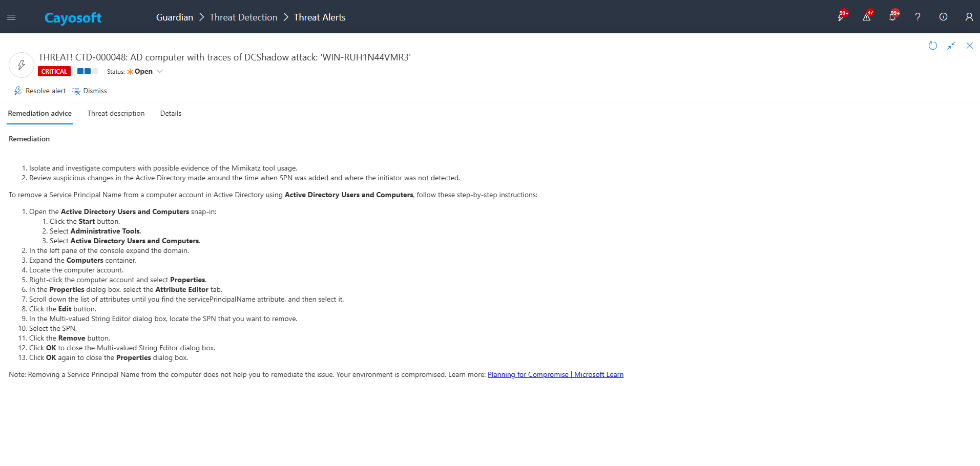980x466 pixels.
Task: Open the warning triangle icon showing 37
Action: click(866, 17)
